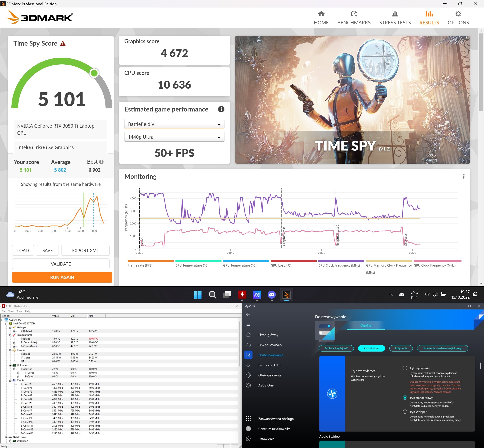Viewport: 484px width, 448px height.
Task: Expand the P-Cores (Max) temperature row
Action: click(x=14, y=343)
